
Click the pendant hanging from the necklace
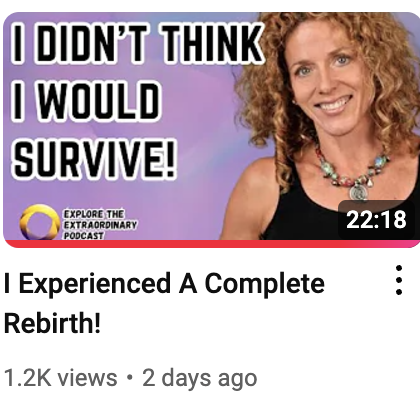coord(359,192)
